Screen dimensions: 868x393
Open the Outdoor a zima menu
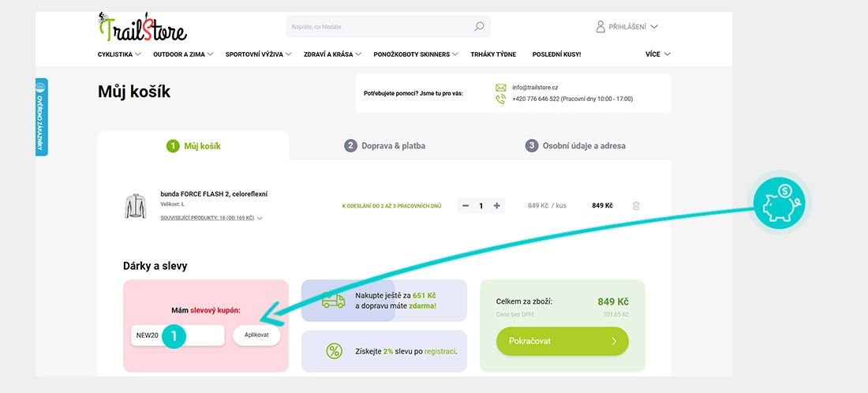(183, 54)
